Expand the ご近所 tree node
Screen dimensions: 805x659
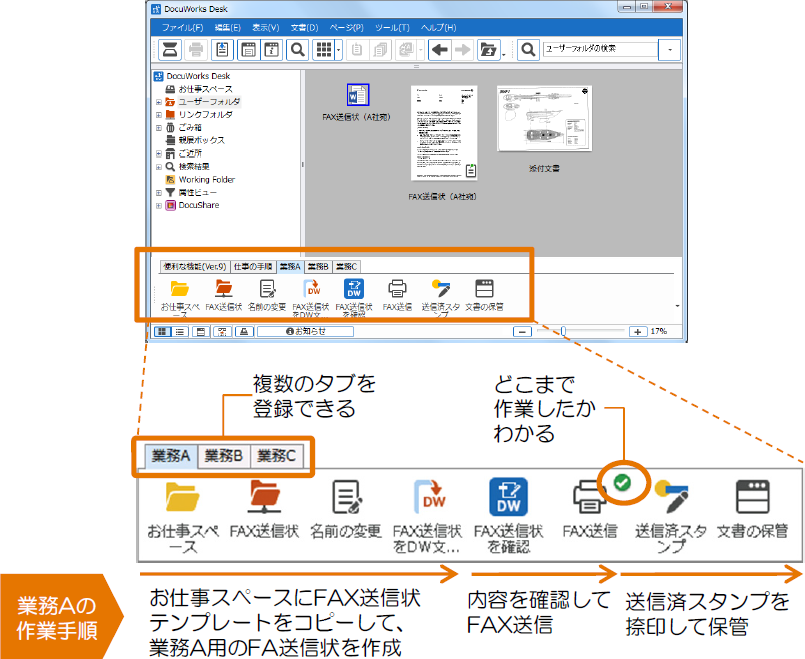coord(159,153)
